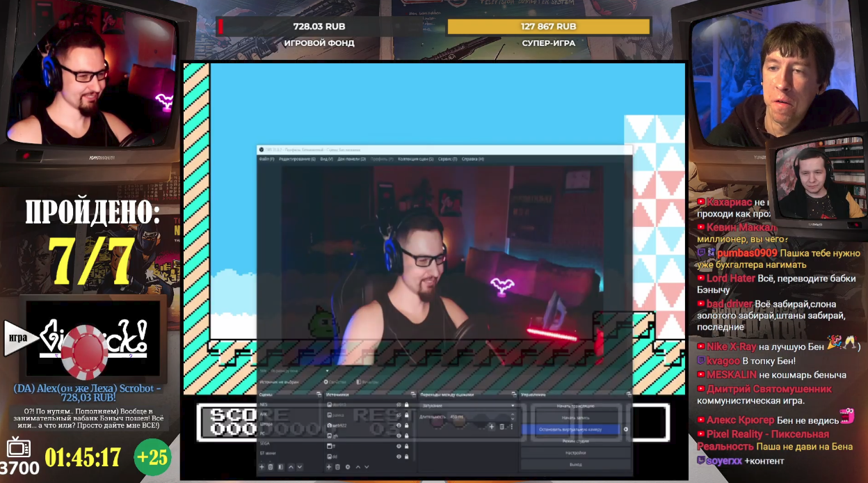Click the username pumbas0909 in chat

click(x=746, y=253)
